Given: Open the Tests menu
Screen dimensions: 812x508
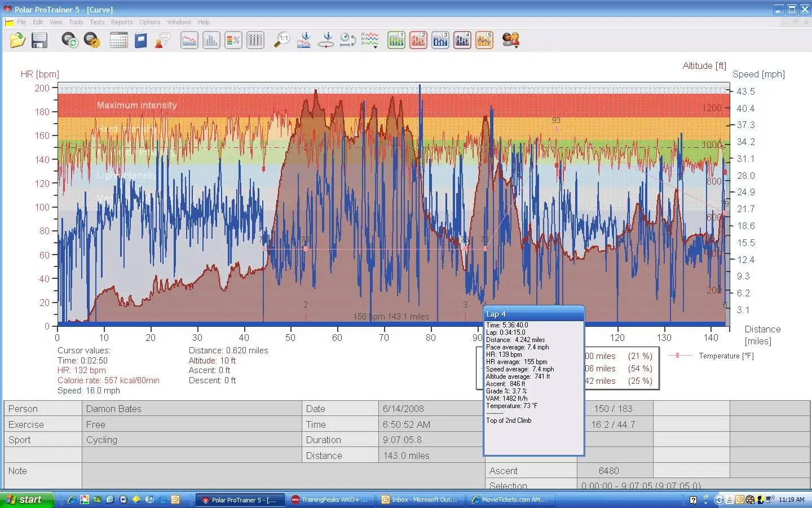Looking at the screenshot, I should (97, 22).
